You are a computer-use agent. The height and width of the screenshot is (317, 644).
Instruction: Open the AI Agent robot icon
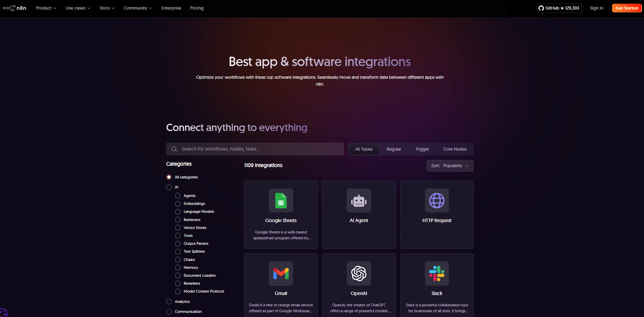coord(359,200)
